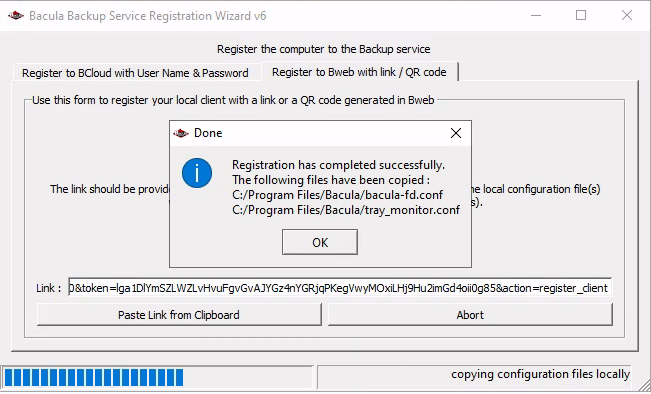
Task: Close the Done dialog with its X
Action: (x=455, y=133)
